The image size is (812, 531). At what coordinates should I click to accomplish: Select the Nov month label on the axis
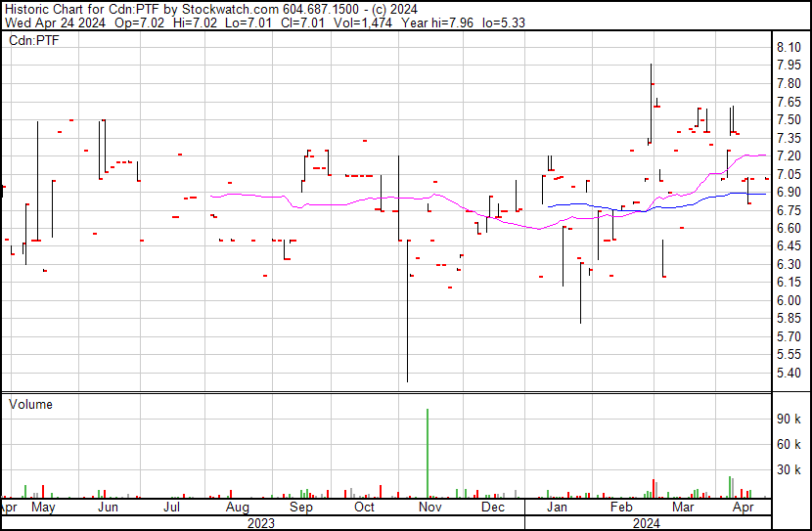(430, 509)
